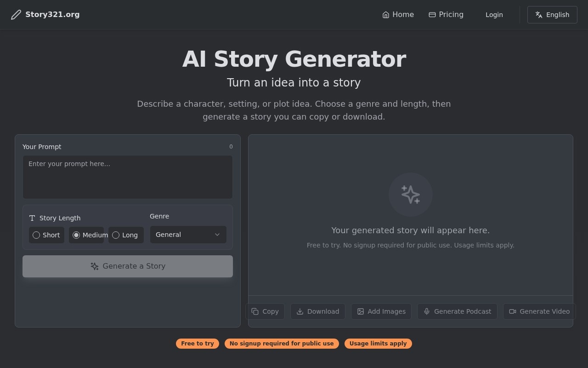Click Generate Video button

tap(539, 311)
